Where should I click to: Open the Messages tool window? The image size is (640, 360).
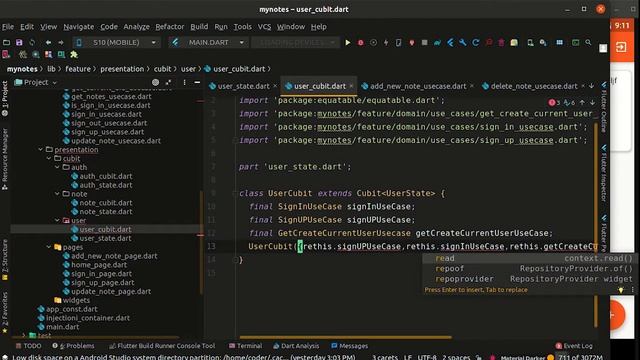tap(349, 346)
